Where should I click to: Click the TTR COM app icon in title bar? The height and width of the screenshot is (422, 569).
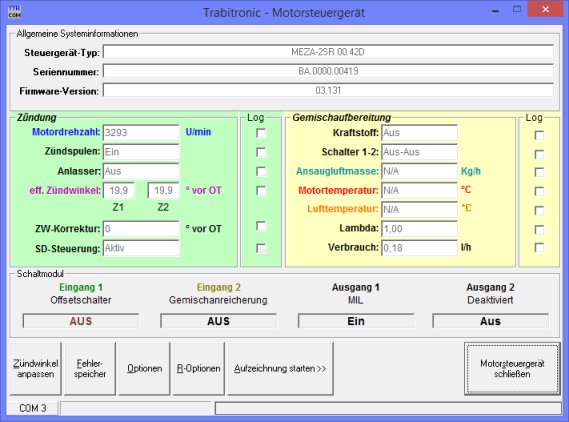tap(15, 12)
